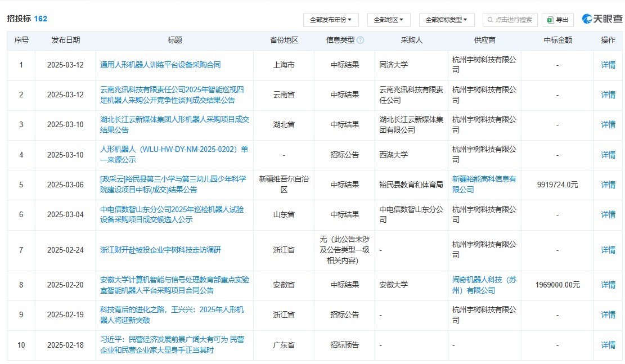Click the region cell 新疆维吾尔自治区
625x364 pixels.
pos(284,185)
